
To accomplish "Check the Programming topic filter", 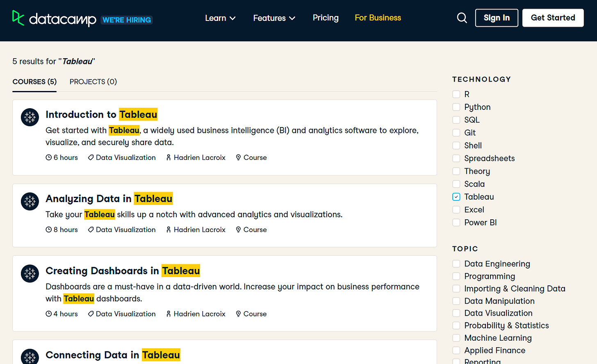I will tap(456, 276).
